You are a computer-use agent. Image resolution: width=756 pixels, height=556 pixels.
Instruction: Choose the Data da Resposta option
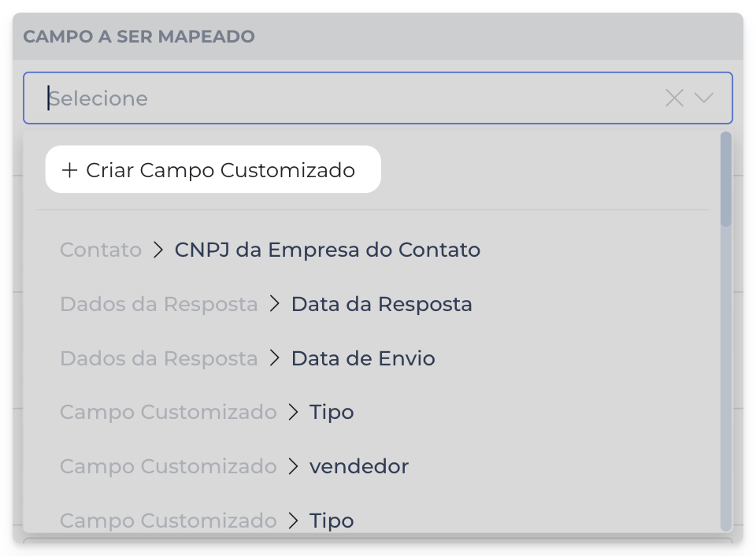[381, 305]
